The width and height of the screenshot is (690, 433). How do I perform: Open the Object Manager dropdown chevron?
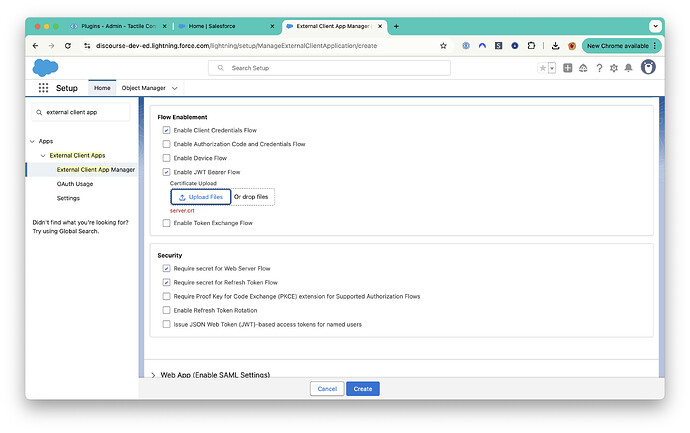pyautogui.click(x=175, y=88)
